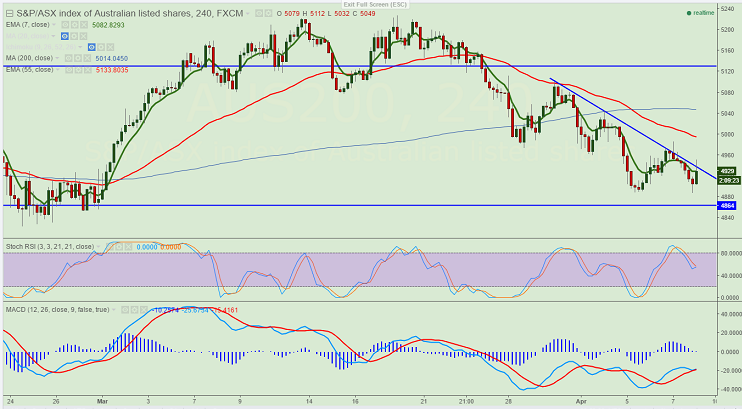742x409 pixels.
Task: Click the Stoch RSI (3, 3, 21, 21, close) label
Action: [x=50, y=247]
